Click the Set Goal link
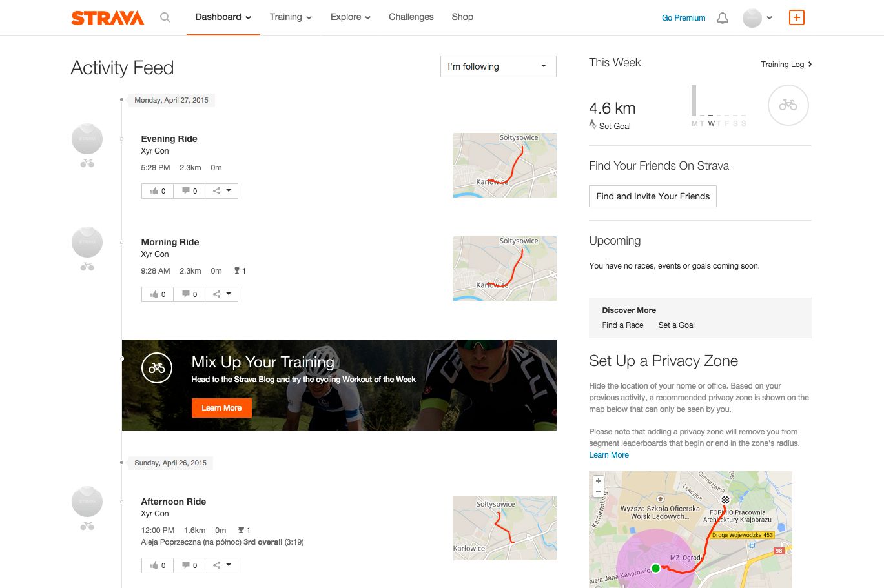This screenshot has height=588, width=884. [x=614, y=127]
